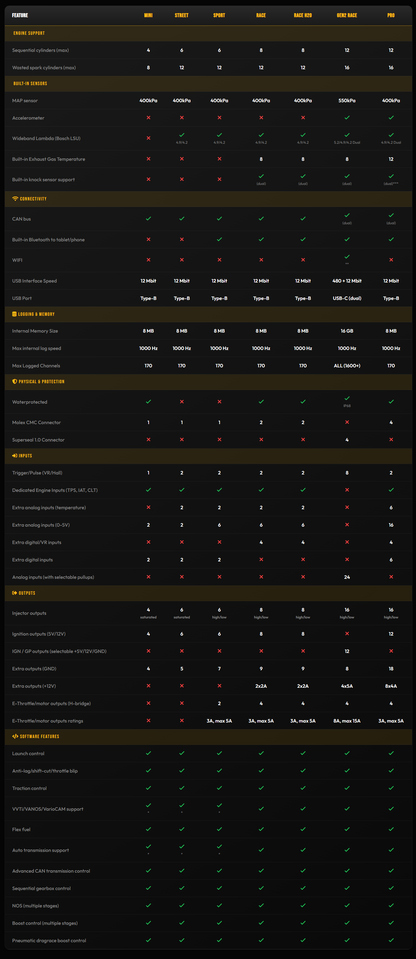Screen dimensions: 416x959
Task: Click the arrow icon beside Inputs heading
Action: point(15,456)
